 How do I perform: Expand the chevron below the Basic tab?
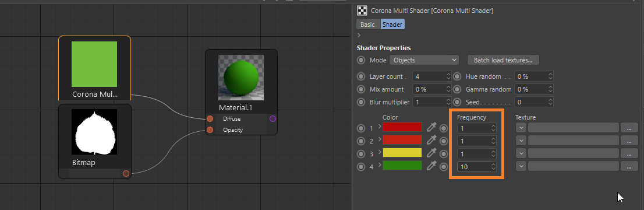point(359,36)
